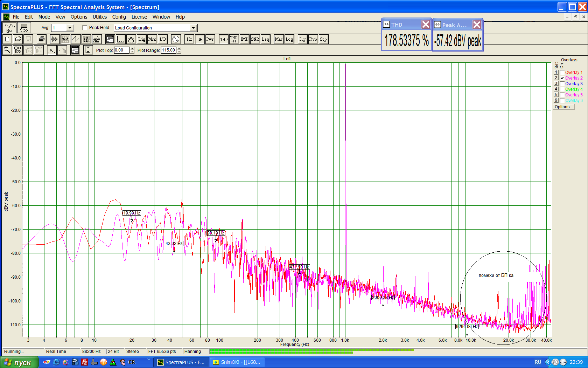Open the Config menu
Screen dimensions: 588x368
[119, 17]
